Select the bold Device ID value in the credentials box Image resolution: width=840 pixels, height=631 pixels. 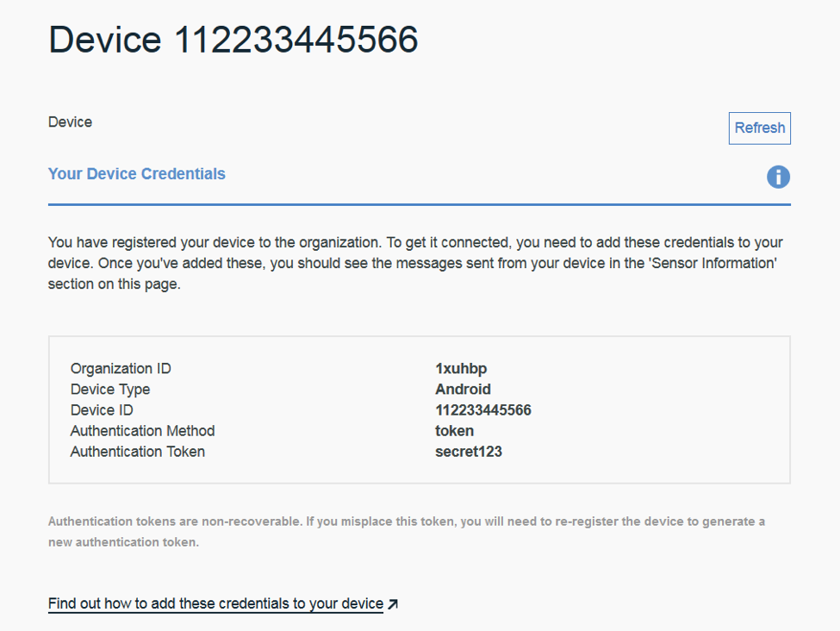(x=482, y=410)
